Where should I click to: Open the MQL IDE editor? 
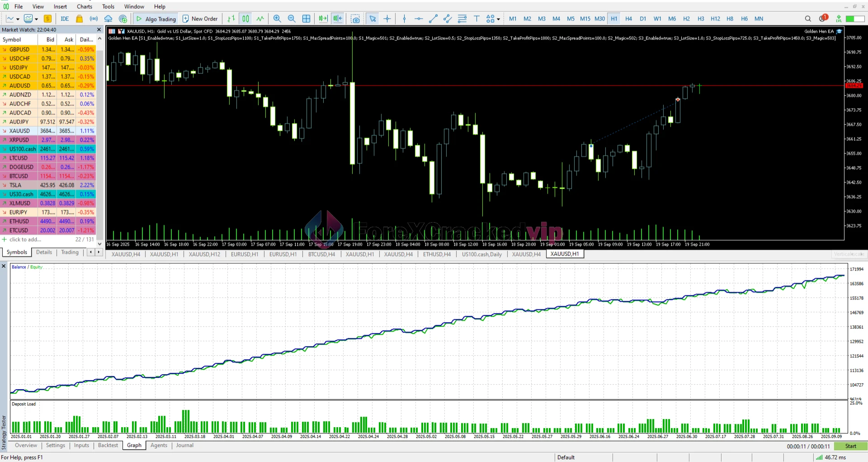[65, 19]
